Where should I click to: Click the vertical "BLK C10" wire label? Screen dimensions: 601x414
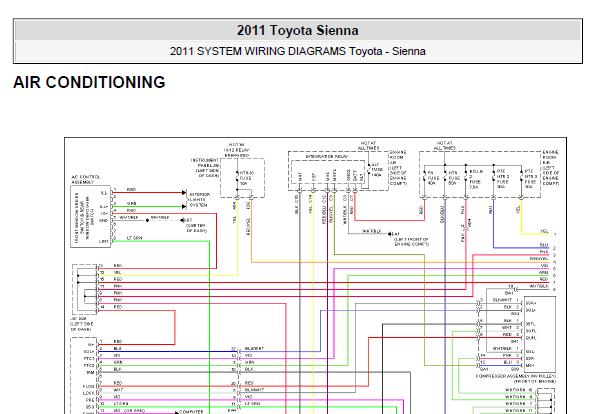click(x=296, y=205)
